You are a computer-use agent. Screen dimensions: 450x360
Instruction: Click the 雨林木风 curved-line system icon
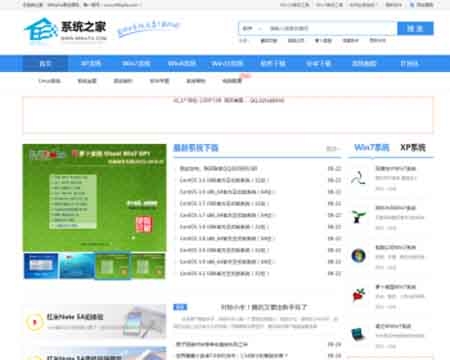(x=358, y=178)
